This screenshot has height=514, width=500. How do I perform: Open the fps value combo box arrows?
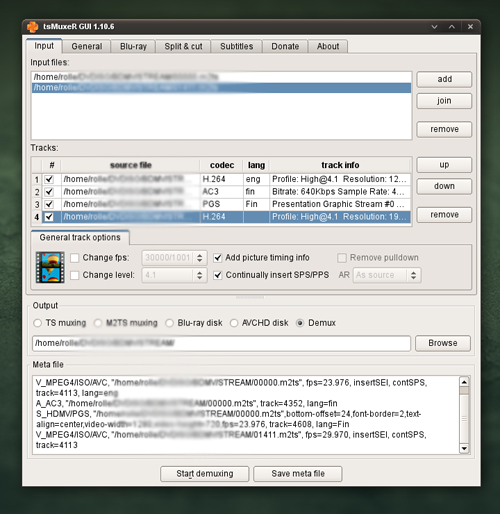point(200,258)
